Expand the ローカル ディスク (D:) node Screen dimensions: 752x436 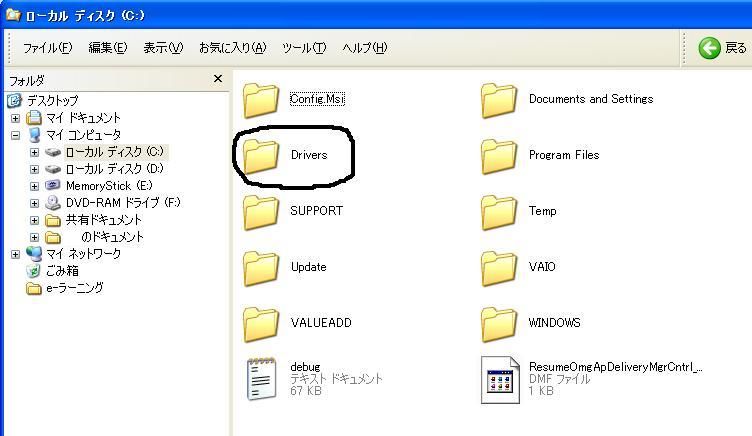click(34, 169)
